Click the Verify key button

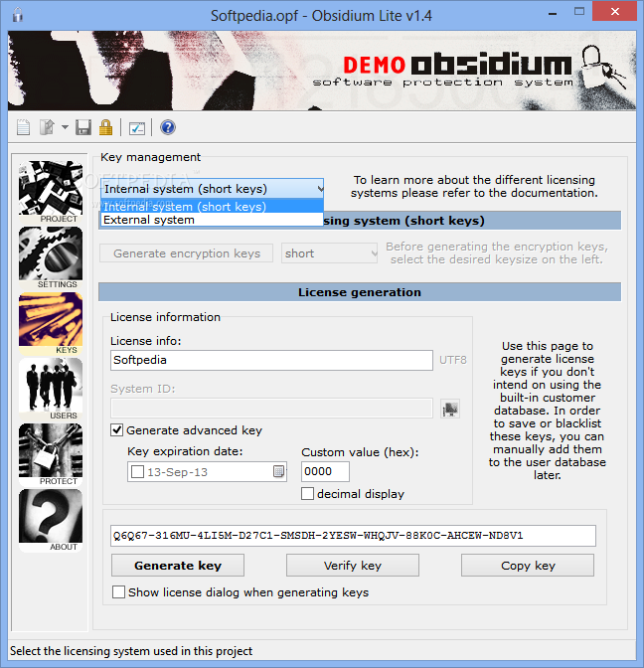(353, 566)
